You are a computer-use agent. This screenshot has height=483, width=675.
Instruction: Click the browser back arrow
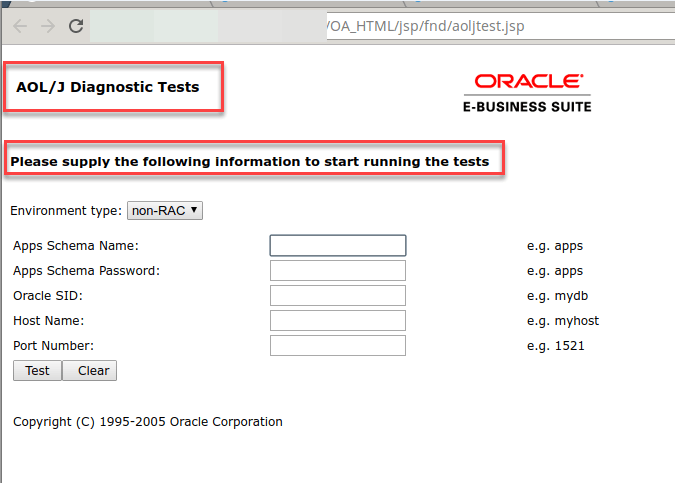coord(20,26)
